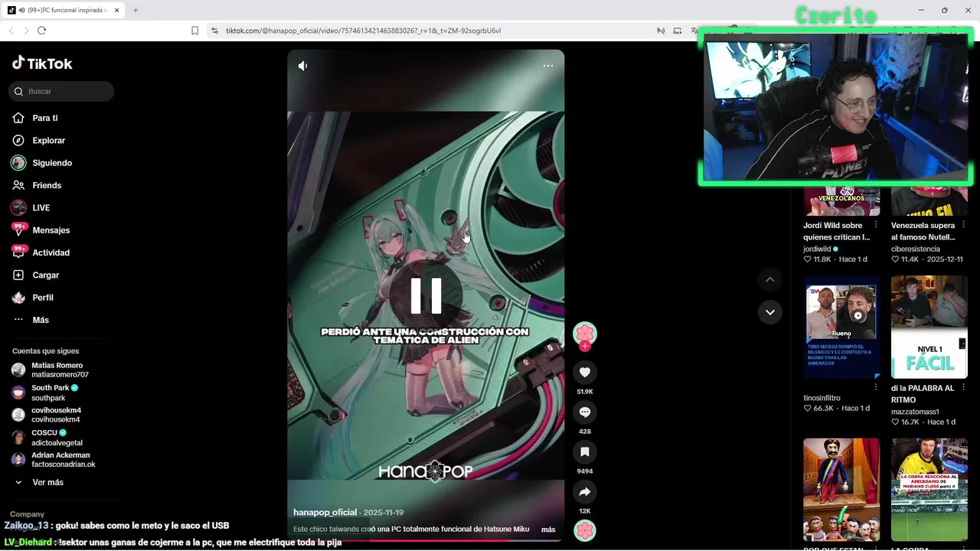Go forward in the browser
The height and width of the screenshot is (551, 980).
[26, 31]
